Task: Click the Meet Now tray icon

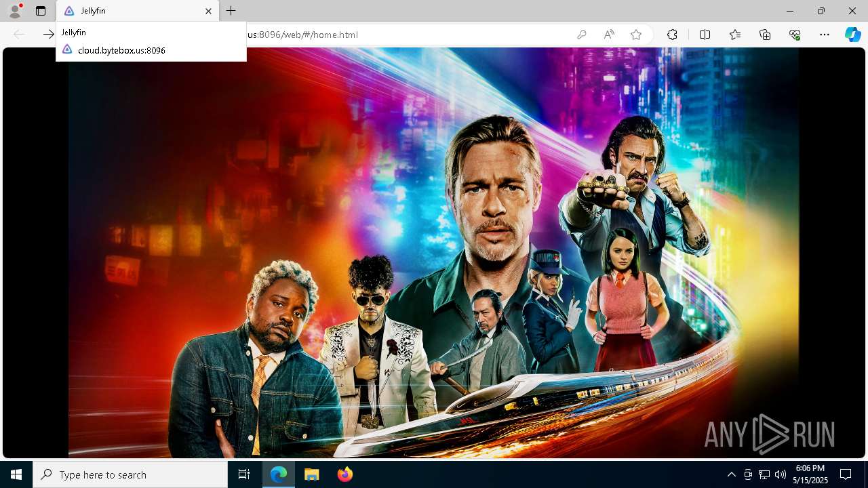Action: click(748, 474)
